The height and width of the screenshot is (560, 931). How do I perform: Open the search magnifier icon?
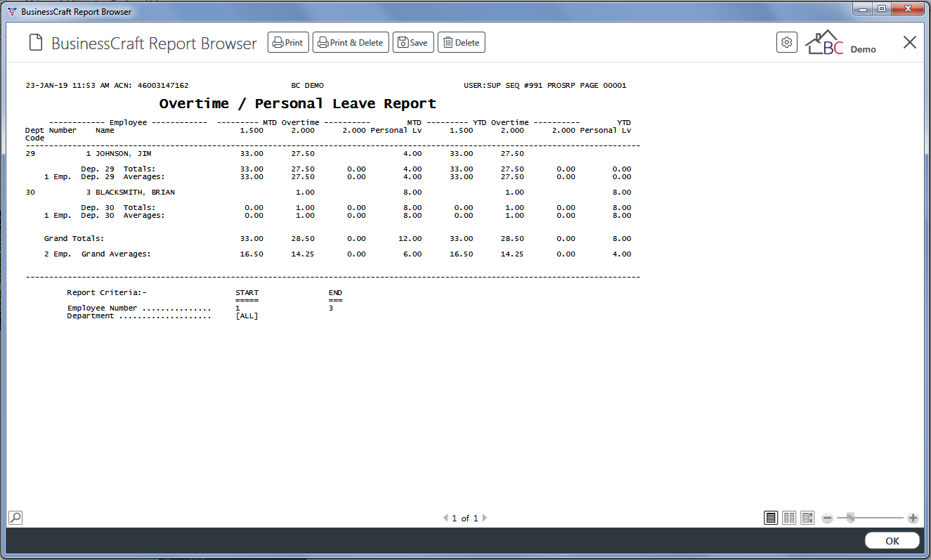[x=15, y=518]
